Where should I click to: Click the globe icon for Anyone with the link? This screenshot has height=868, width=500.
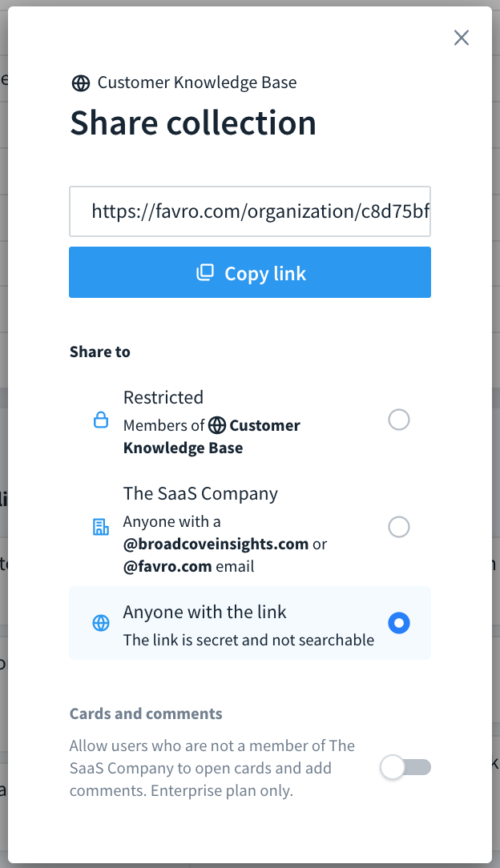(x=100, y=622)
